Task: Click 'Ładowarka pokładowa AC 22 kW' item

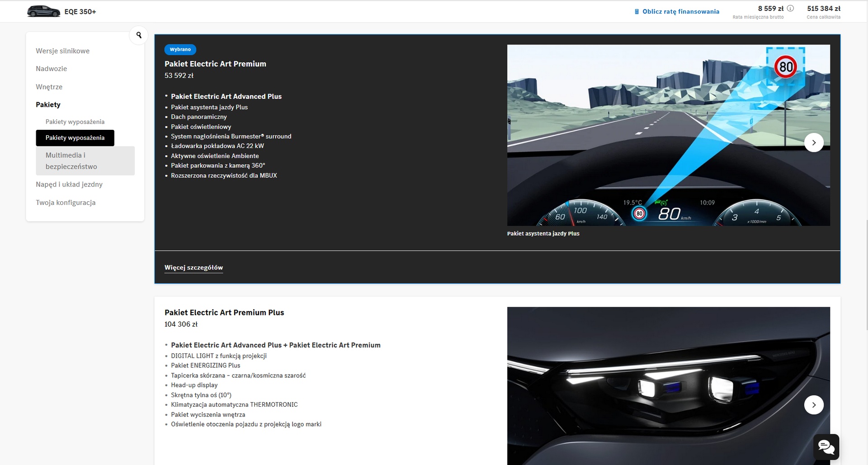Action: pyautogui.click(x=217, y=146)
